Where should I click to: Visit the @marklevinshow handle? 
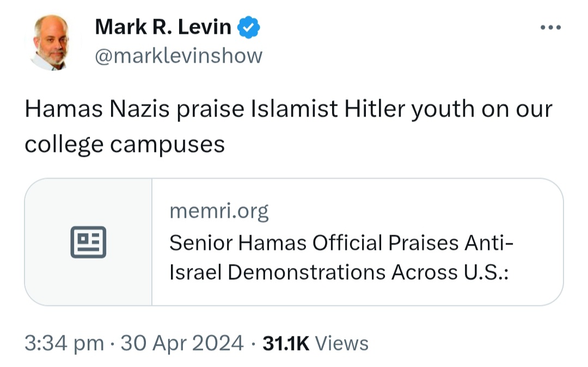tap(179, 56)
